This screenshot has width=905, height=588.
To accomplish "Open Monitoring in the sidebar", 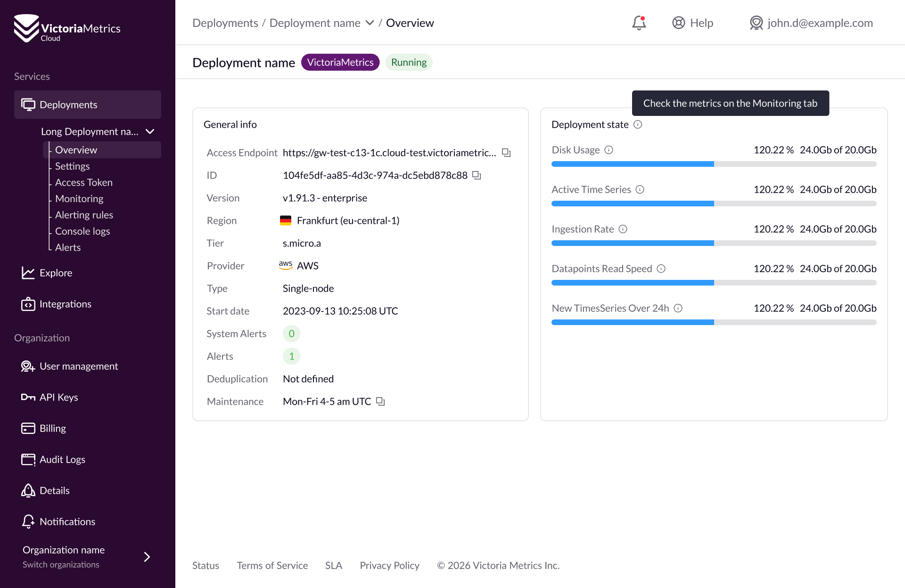I will pyautogui.click(x=79, y=199).
